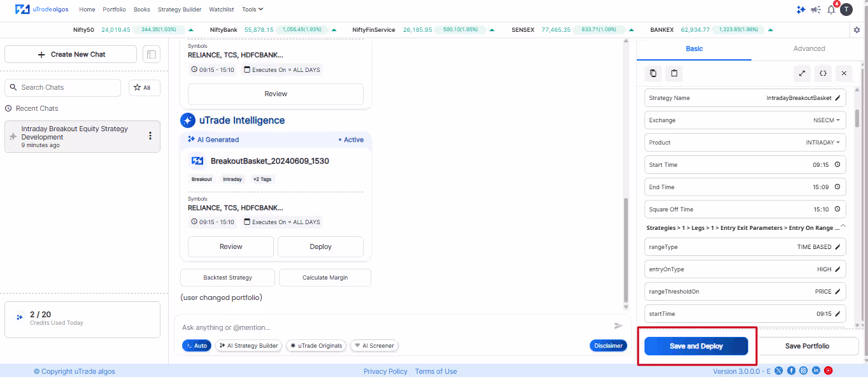Click the parameters panel scrollbar
The height and width of the screenshot is (377, 868).
[857, 118]
